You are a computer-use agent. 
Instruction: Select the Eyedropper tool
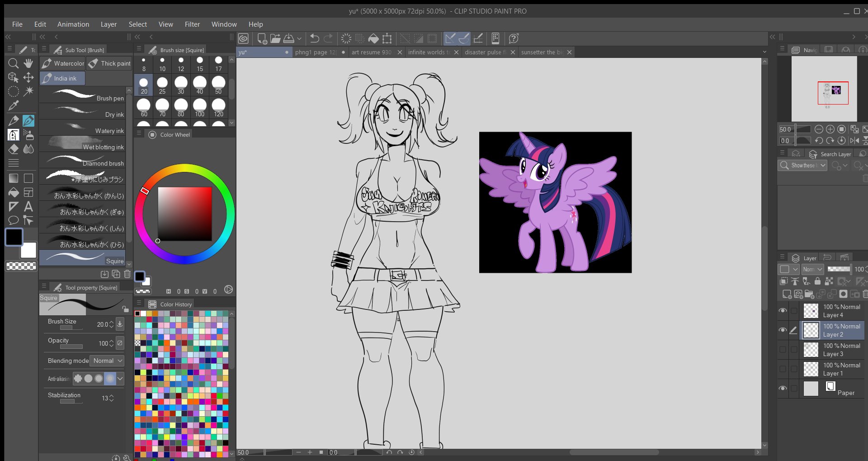point(13,105)
